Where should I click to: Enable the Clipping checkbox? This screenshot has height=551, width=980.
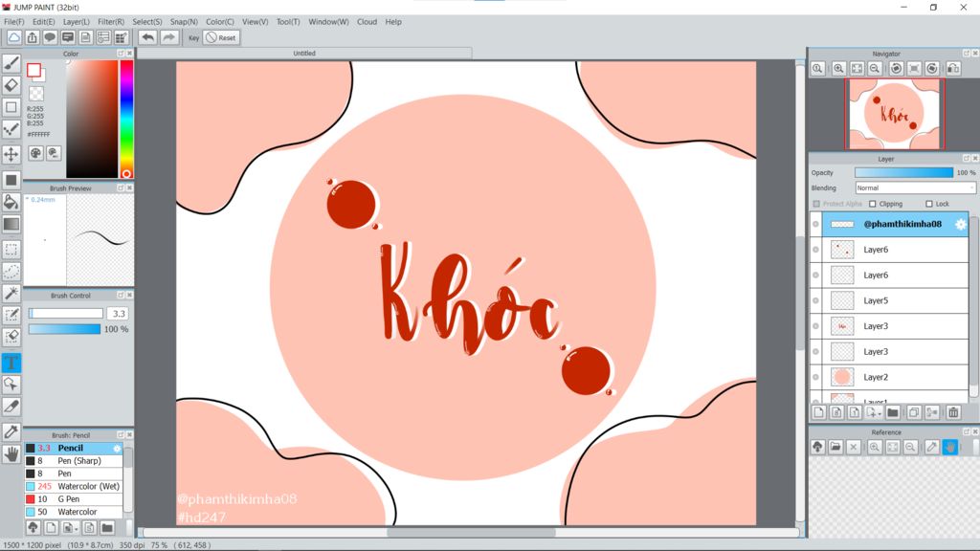pos(873,204)
